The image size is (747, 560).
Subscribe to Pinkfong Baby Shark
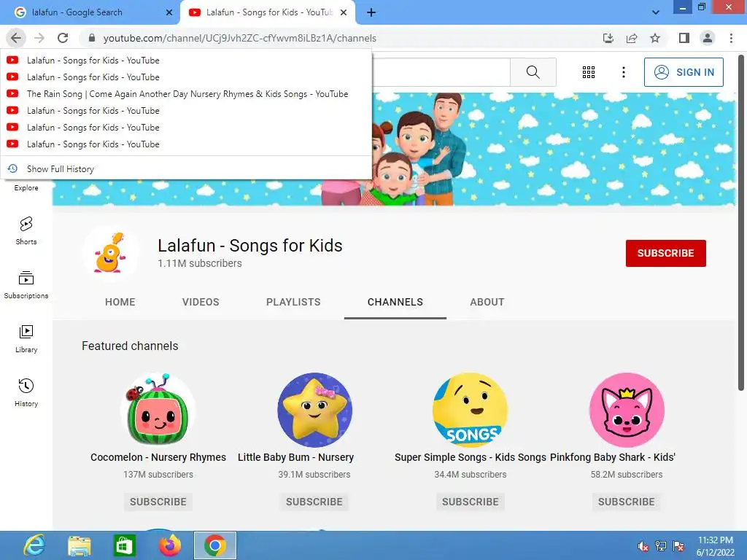(x=627, y=502)
